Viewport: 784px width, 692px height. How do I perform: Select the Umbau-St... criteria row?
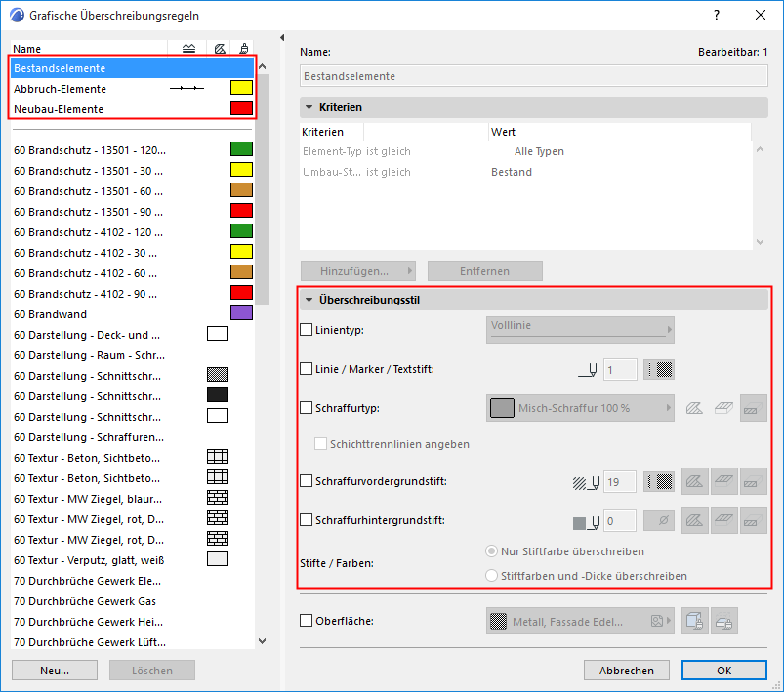pyautogui.click(x=526, y=172)
